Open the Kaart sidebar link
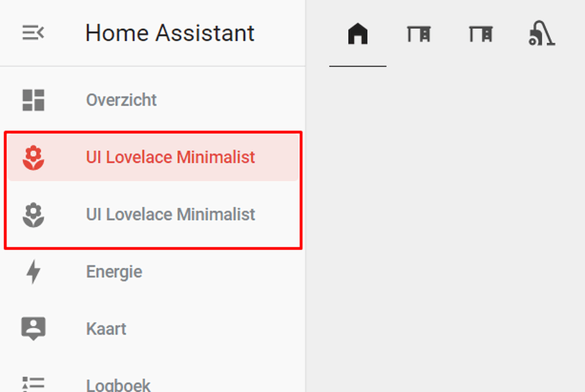The image size is (585, 392). click(x=106, y=329)
